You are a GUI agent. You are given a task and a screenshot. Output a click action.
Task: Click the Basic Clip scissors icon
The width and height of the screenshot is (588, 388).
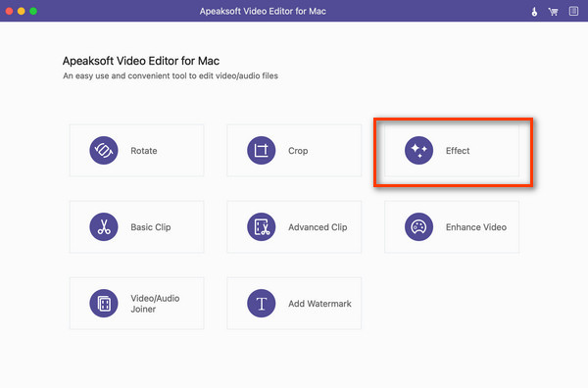(x=104, y=226)
